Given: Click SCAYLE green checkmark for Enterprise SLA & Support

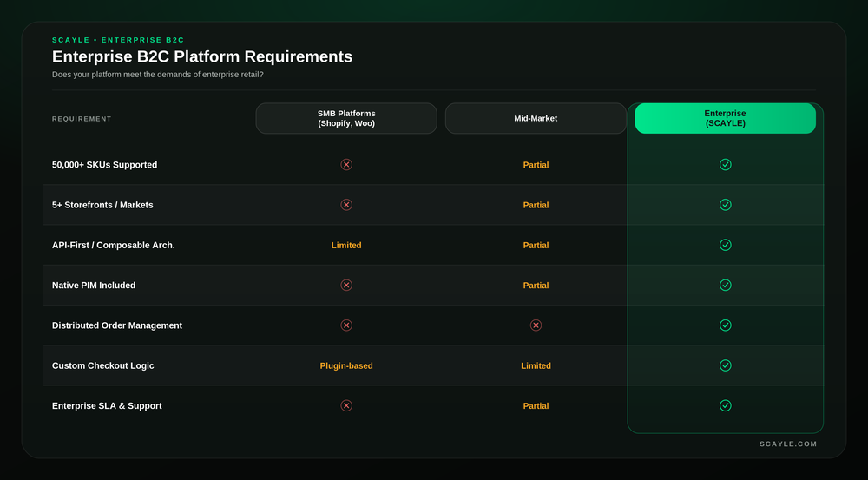Looking at the screenshot, I should click(x=725, y=406).
